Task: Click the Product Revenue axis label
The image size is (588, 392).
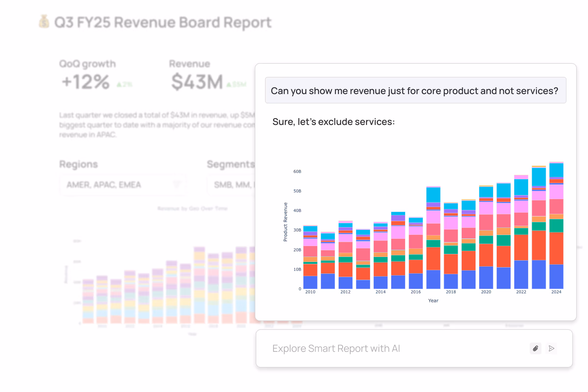Action: [x=285, y=222]
